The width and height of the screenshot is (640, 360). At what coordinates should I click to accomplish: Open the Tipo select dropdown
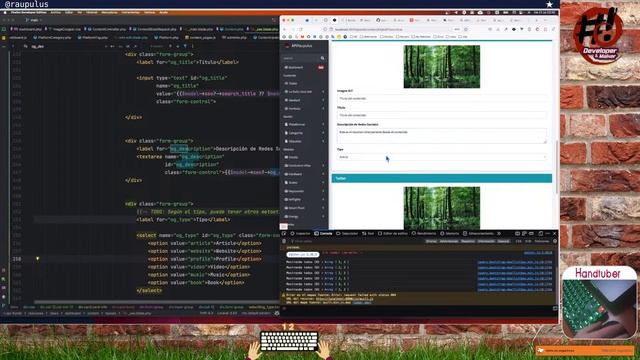point(442,157)
